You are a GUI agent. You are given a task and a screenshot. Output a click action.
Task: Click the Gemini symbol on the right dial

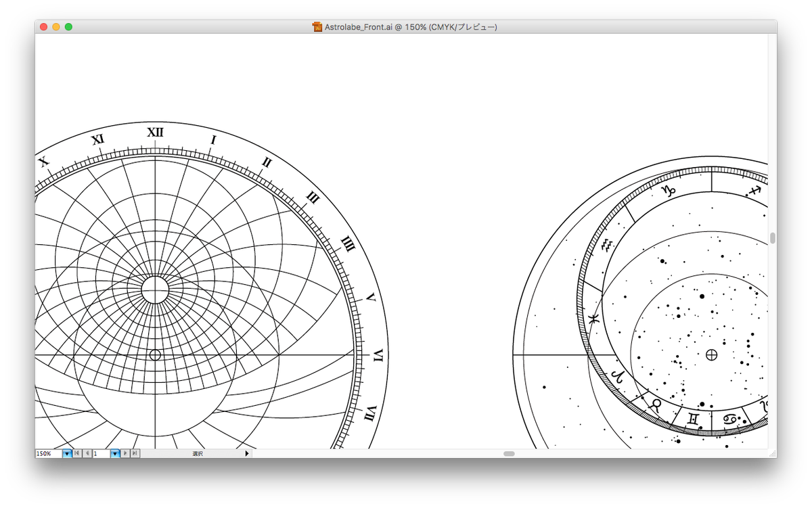692,419
